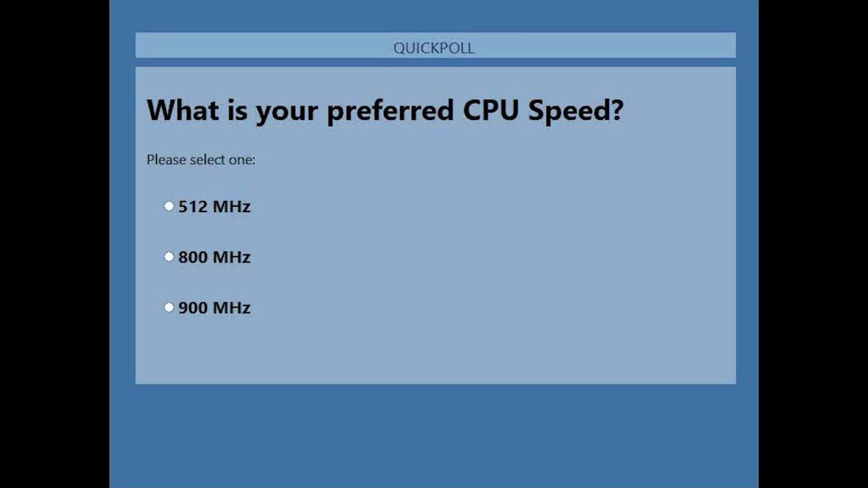Screen dimensions: 868x488
Task: Click the "800 MHz" option label
Action: coord(214,258)
